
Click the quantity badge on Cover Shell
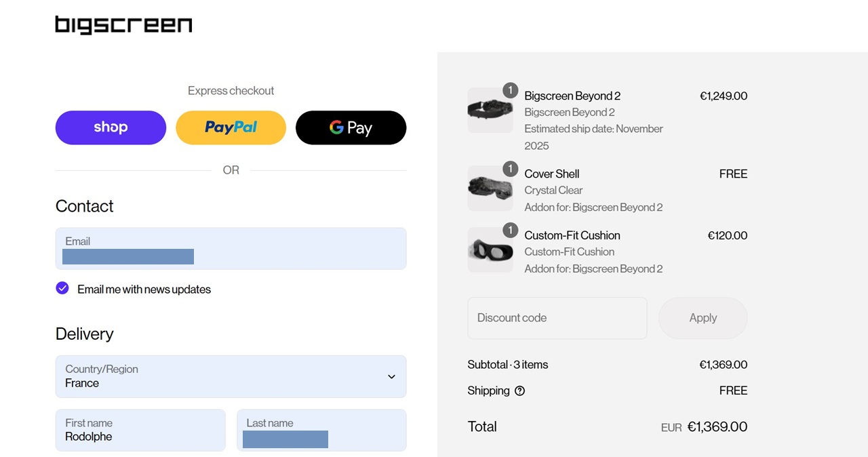point(510,168)
